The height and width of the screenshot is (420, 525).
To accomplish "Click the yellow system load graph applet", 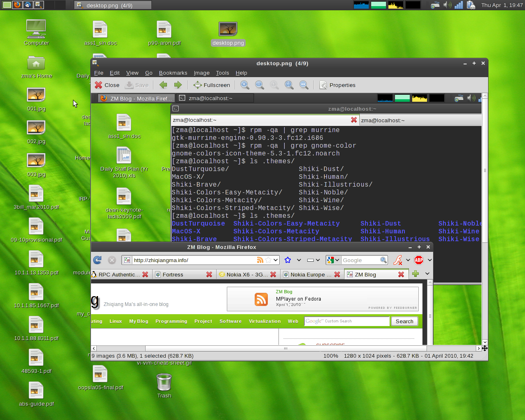I will pos(396,5).
